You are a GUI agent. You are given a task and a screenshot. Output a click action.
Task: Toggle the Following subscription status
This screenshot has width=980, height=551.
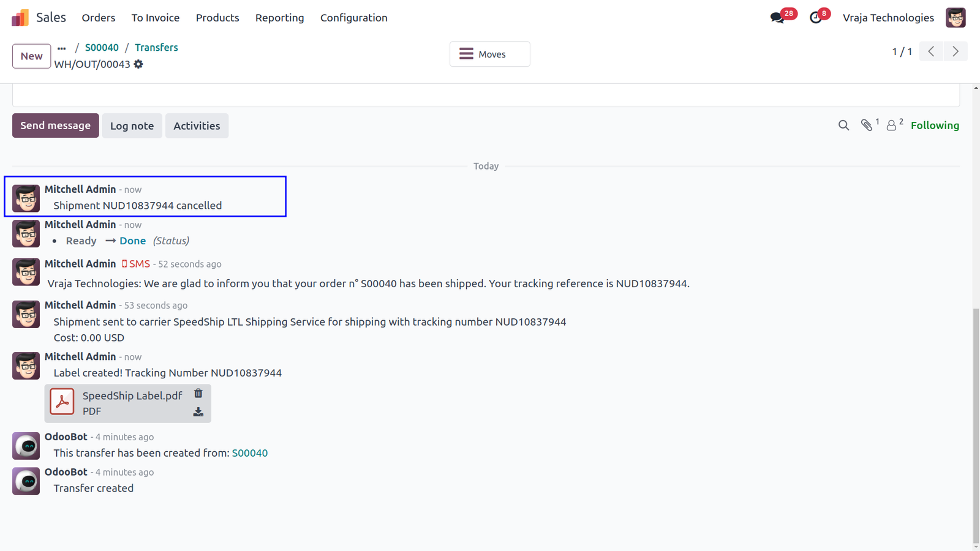point(935,126)
